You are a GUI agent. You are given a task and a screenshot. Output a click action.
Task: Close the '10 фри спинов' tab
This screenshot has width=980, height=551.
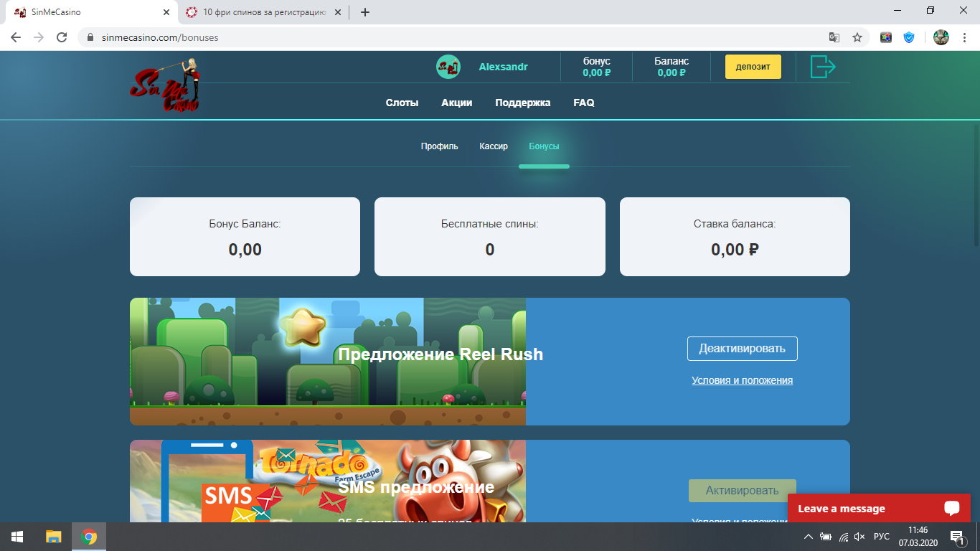tap(338, 12)
